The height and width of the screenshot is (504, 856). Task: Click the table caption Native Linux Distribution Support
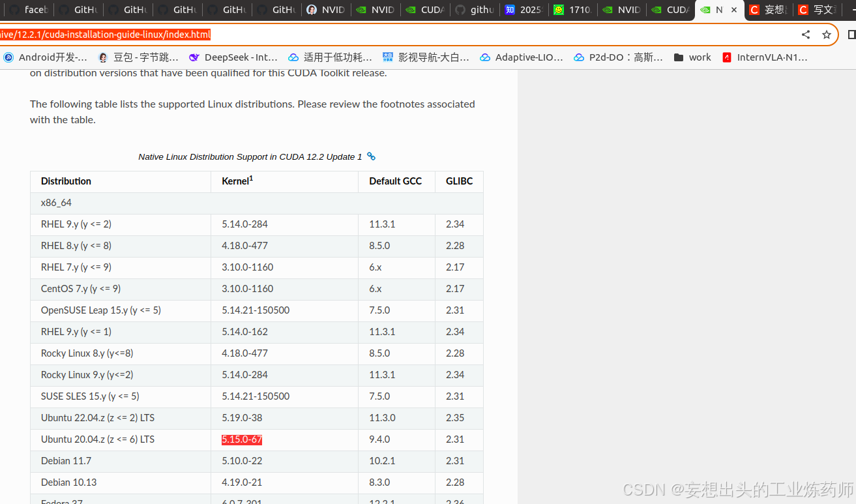pyautogui.click(x=250, y=156)
